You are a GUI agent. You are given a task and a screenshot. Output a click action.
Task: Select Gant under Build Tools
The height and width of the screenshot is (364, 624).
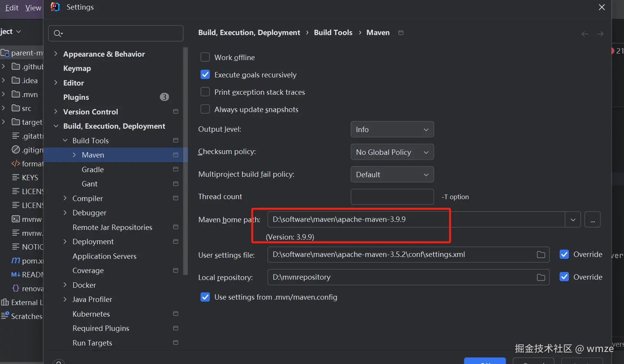click(89, 184)
